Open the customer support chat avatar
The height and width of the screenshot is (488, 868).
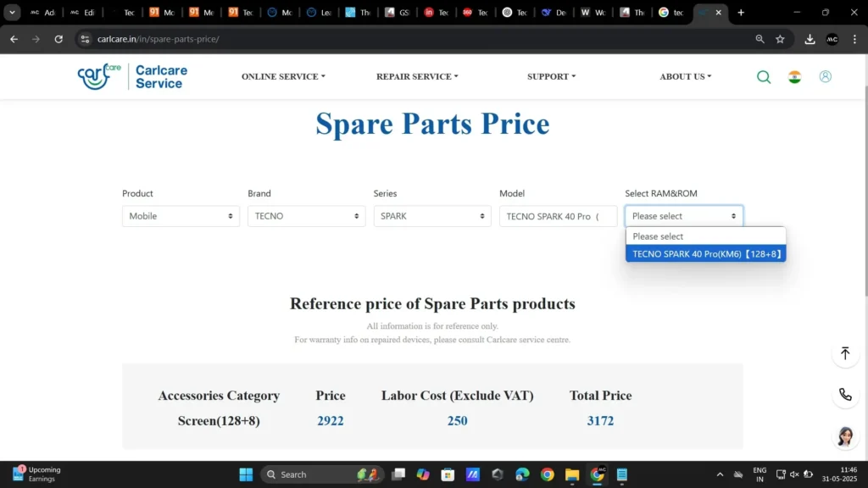[845, 436]
